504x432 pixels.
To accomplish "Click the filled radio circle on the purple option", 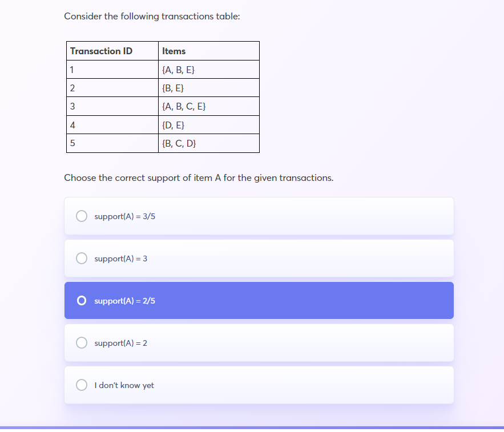I will coord(81,300).
